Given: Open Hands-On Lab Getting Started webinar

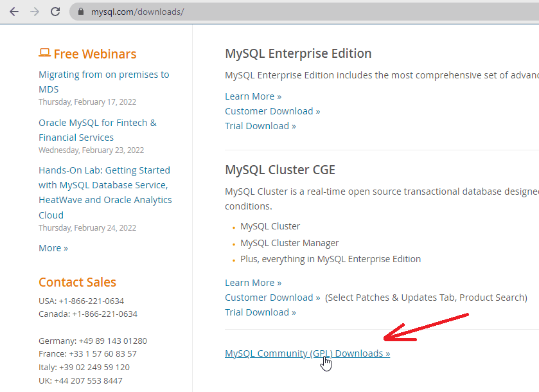Looking at the screenshot, I should 105,193.
